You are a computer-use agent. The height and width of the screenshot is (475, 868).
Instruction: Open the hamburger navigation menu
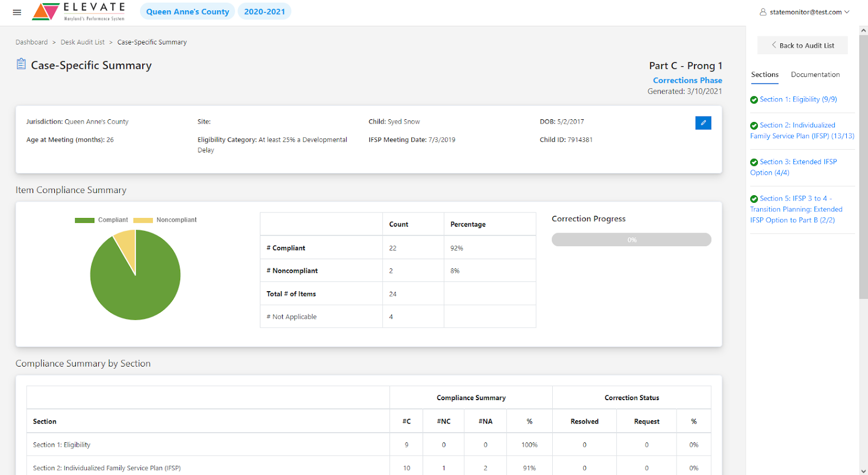pyautogui.click(x=17, y=12)
